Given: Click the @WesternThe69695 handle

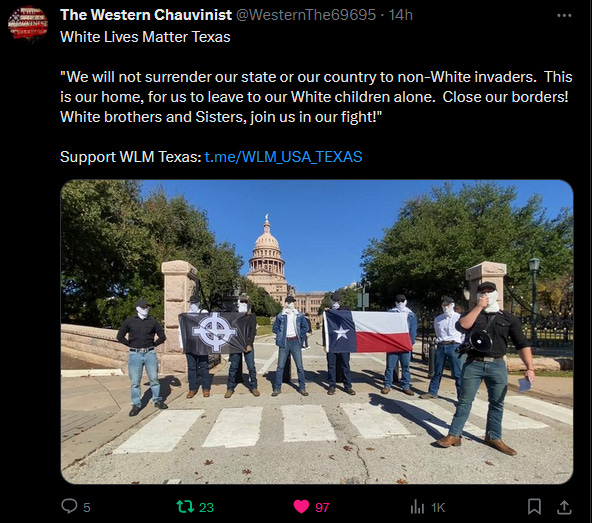Looking at the screenshot, I should [x=306, y=15].
